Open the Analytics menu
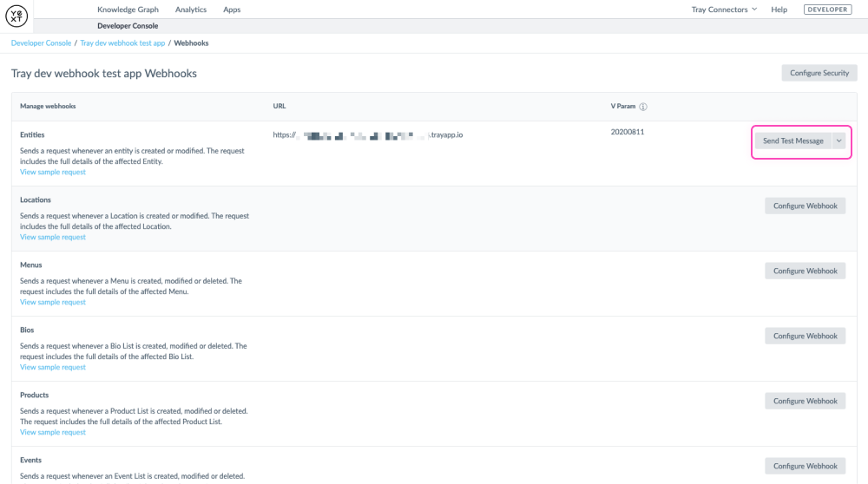Viewport: 868px width, 484px height. pyautogui.click(x=191, y=10)
